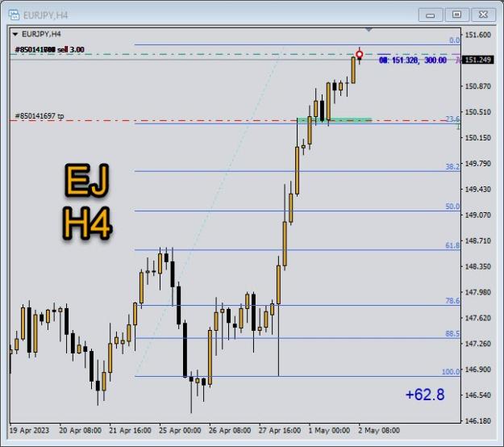Click the 147.620 price scale value
The width and height of the screenshot is (504, 447).
(478, 318)
